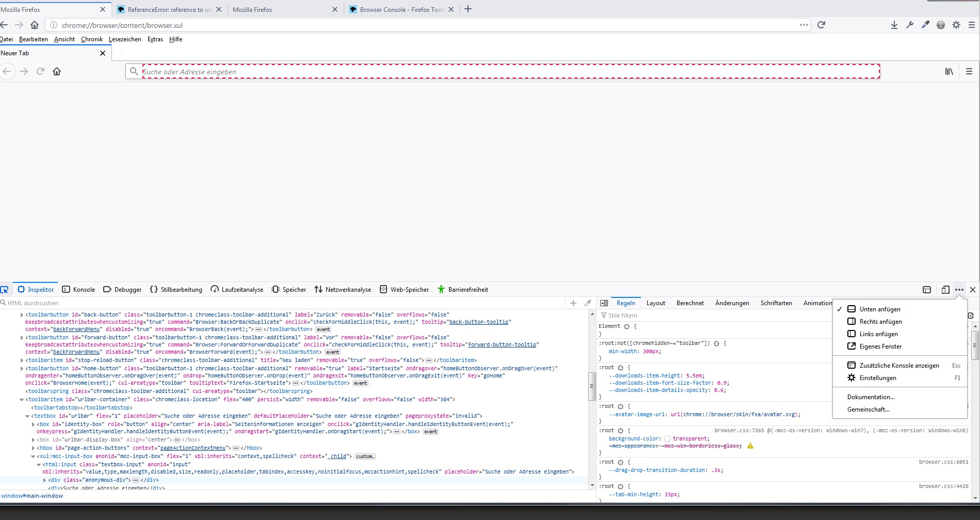Click the "Dokumentation…" menu entry
Viewport: 980px width, 520px height.
871,397
